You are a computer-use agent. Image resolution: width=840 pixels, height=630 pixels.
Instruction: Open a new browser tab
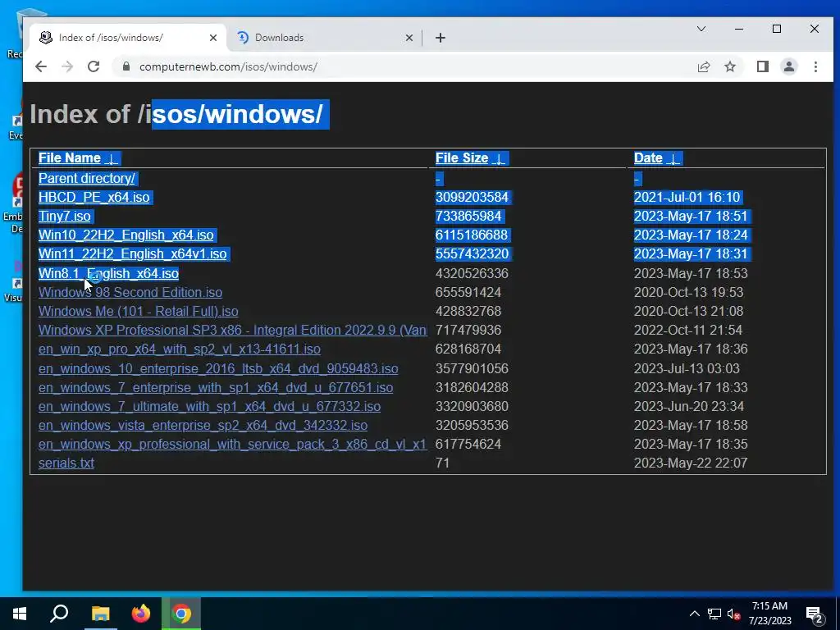pos(441,38)
